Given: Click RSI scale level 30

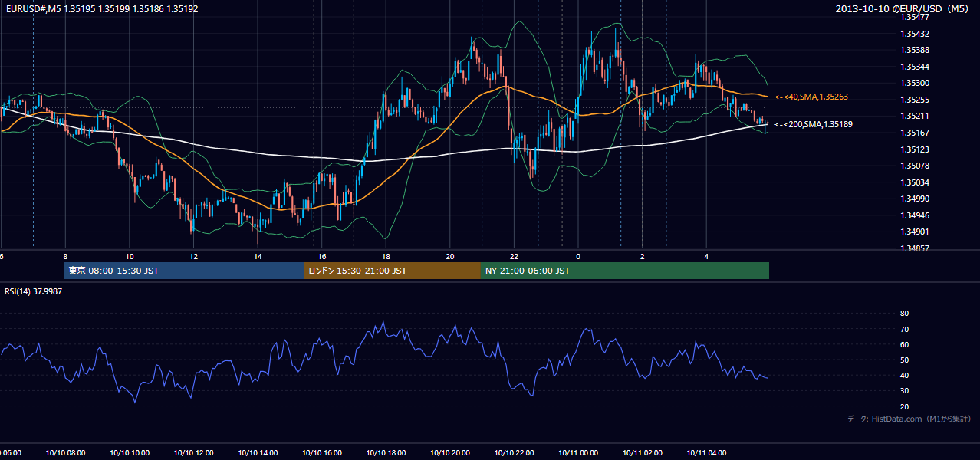Looking at the screenshot, I should tap(904, 391).
